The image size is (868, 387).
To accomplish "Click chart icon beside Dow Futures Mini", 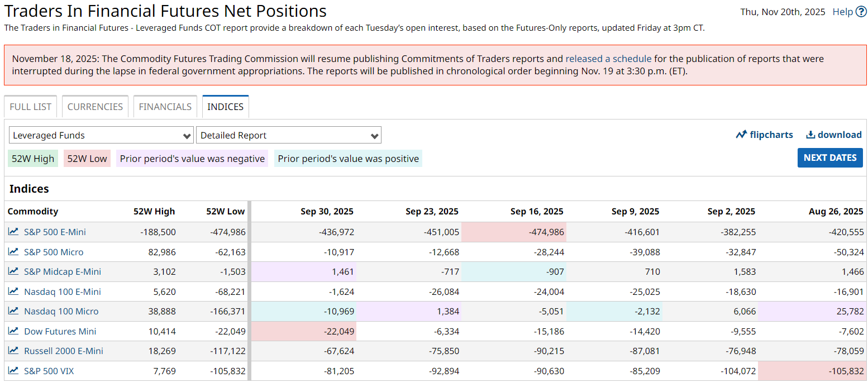I will pyautogui.click(x=13, y=331).
